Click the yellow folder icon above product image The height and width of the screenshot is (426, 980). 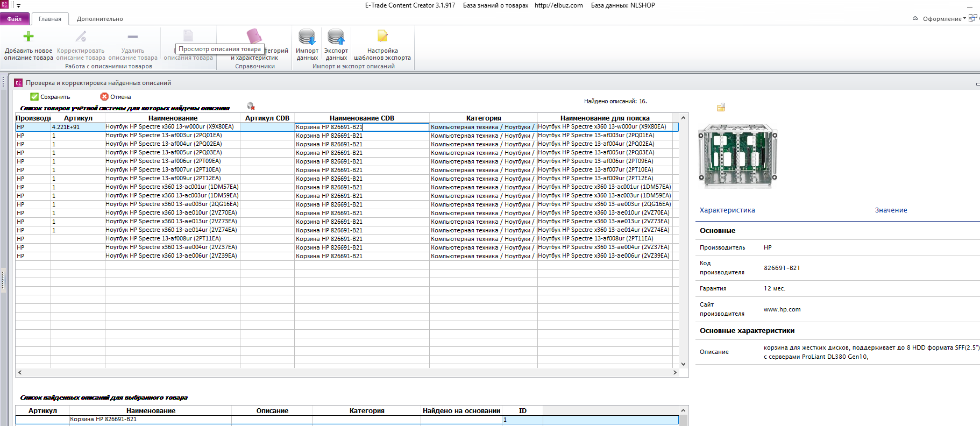721,108
